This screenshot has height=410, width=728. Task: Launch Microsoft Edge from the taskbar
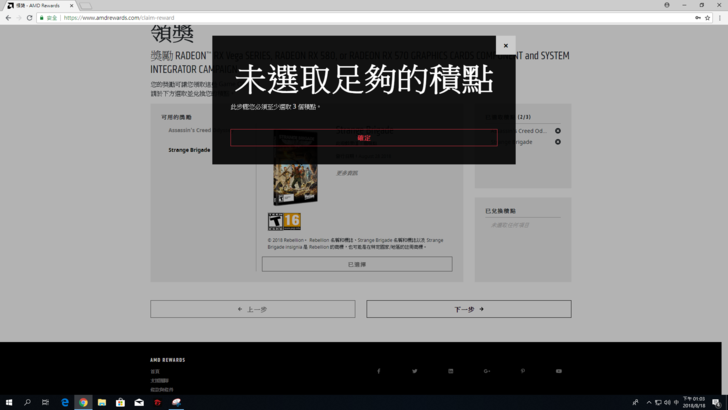point(65,403)
